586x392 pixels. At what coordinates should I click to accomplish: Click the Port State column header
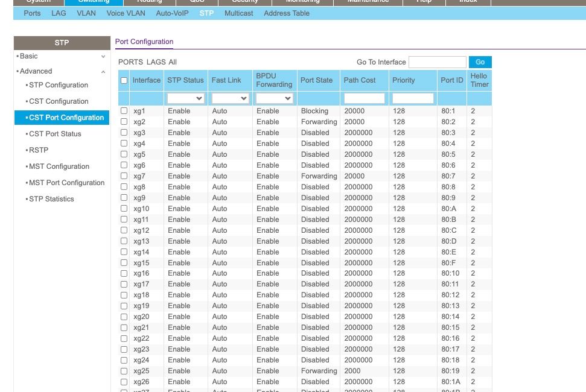(x=317, y=80)
